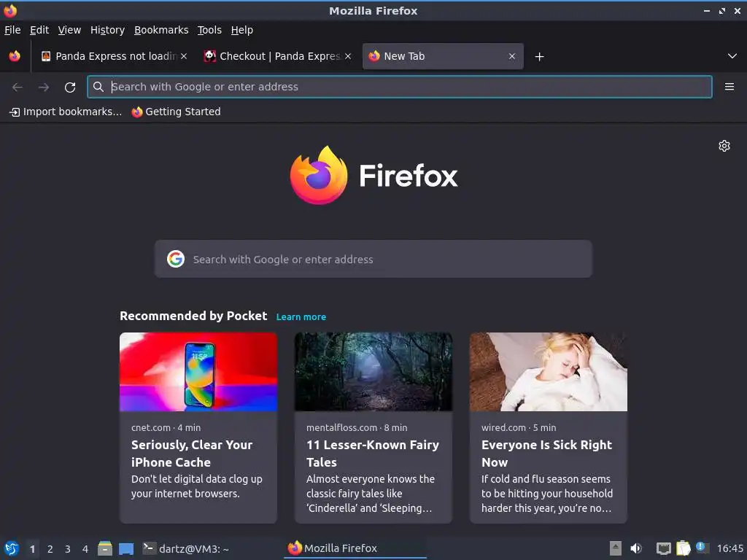Screen dimensions: 747x560
Task: Open the Edit menu
Action: [39, 30]
